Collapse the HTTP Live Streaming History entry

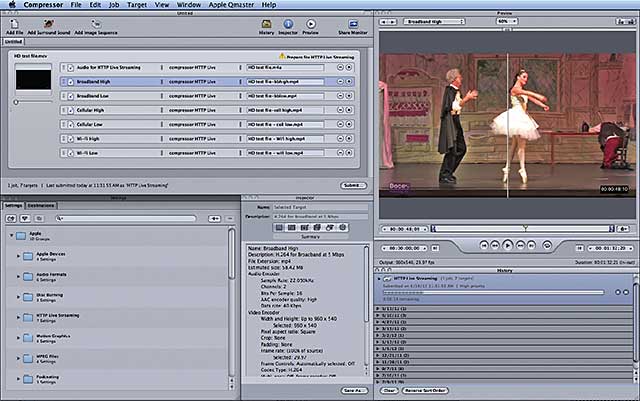coord(379,278)
